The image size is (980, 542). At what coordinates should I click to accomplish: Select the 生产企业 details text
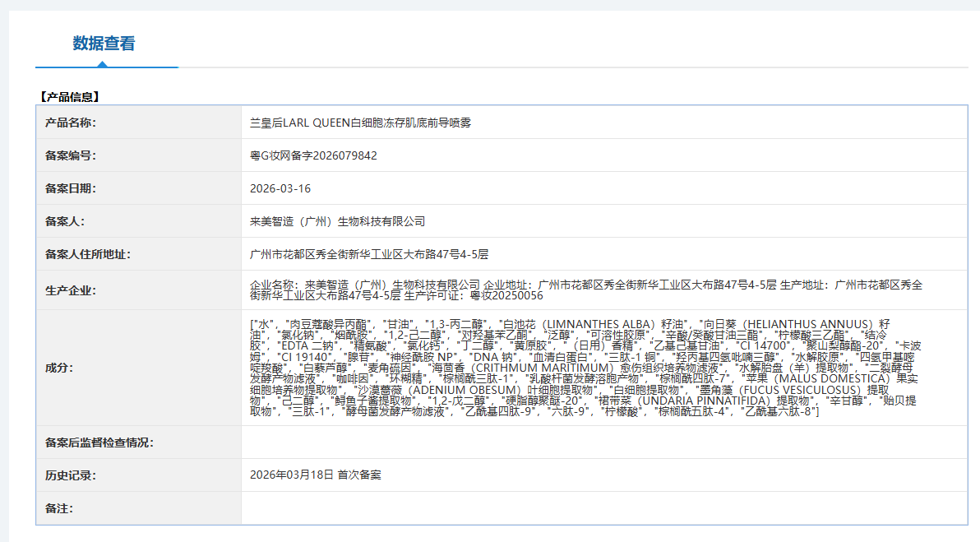tap(586, 290)
